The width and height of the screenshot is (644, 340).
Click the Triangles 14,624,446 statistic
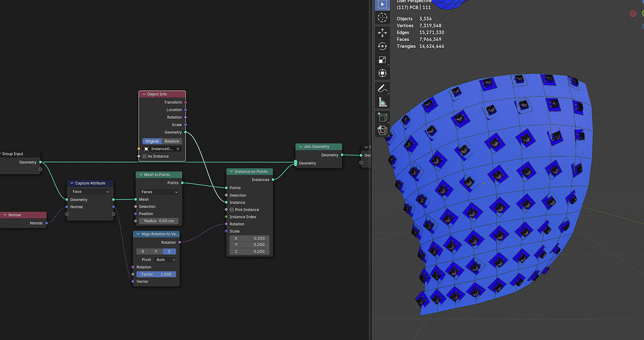[420, 47]
